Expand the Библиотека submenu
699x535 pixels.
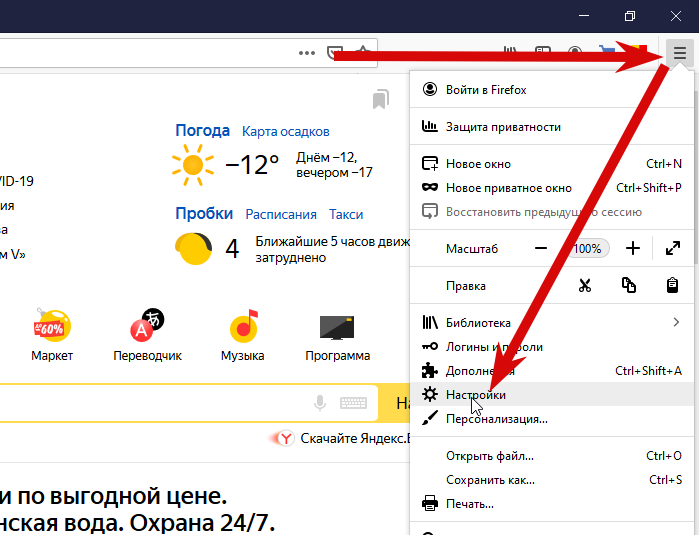552,322
